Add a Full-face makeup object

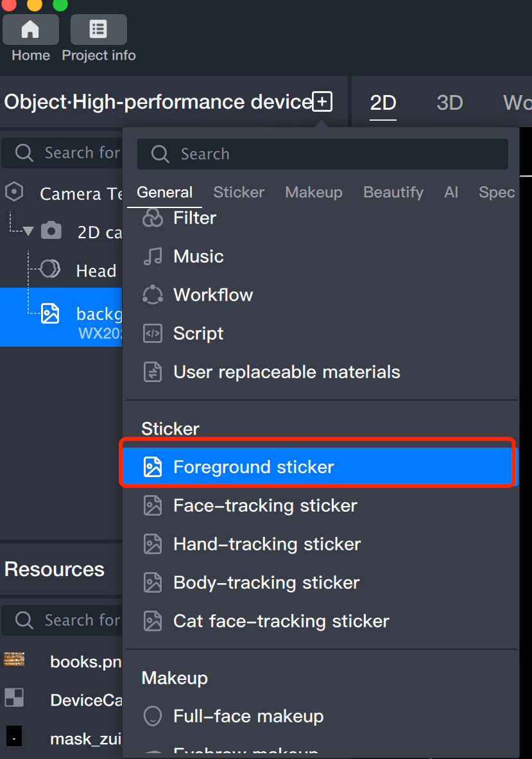pyautogui.click(x=248, y=717)
